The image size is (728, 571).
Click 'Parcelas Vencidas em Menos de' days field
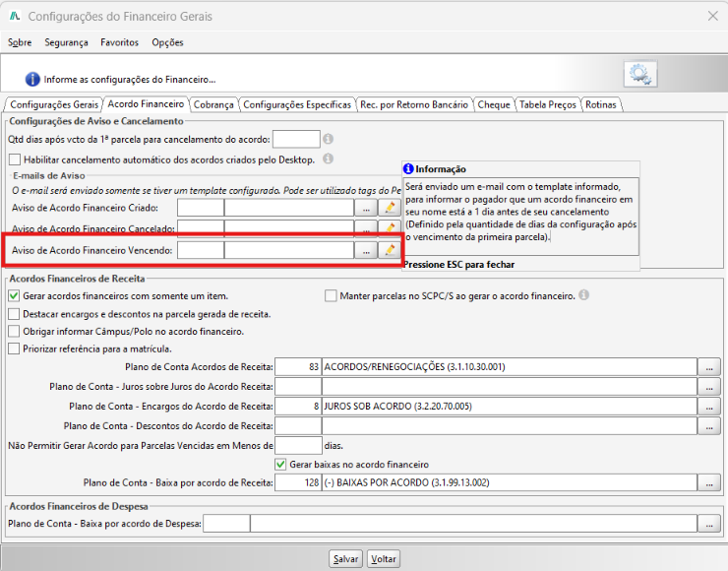point(298,445)
